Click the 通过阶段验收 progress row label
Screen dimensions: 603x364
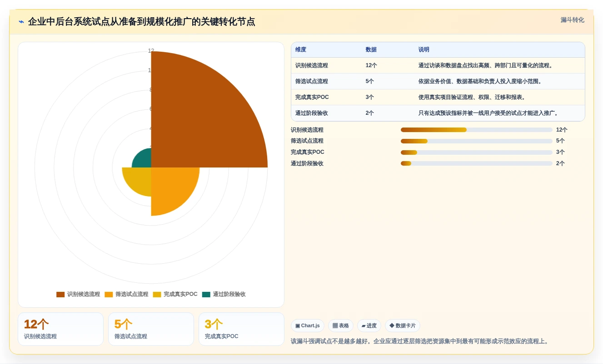[307, 163]
